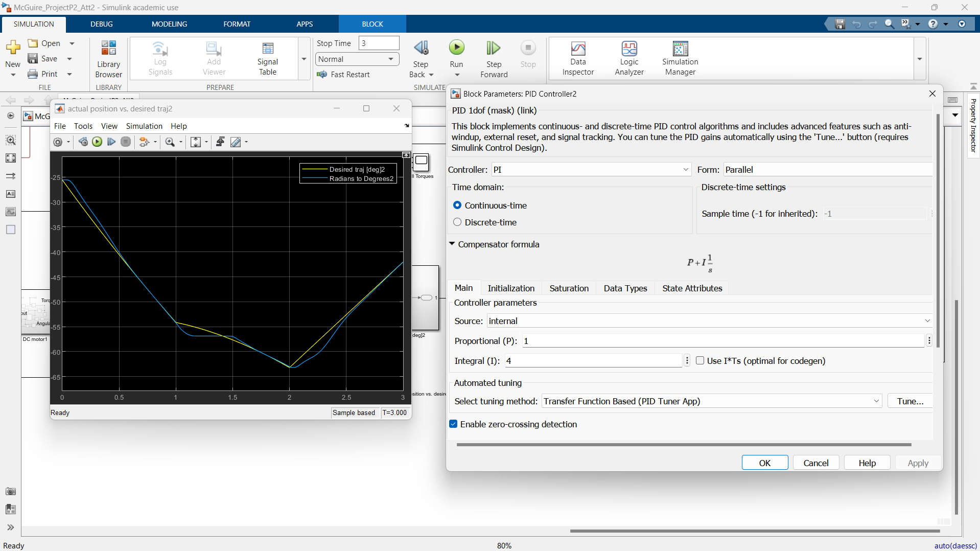Click the Print button
The image size is (980, 551).
pos(43,74)
